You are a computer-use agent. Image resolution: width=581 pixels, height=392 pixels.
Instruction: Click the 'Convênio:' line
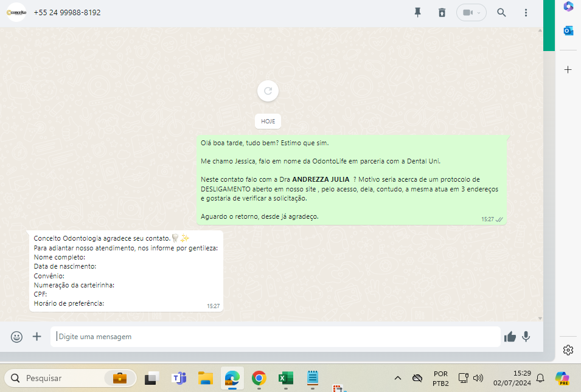tap(49, 276)
